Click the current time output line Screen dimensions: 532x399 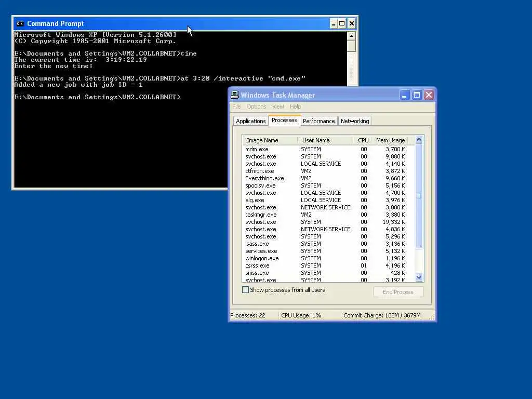(x=81, y=60)
